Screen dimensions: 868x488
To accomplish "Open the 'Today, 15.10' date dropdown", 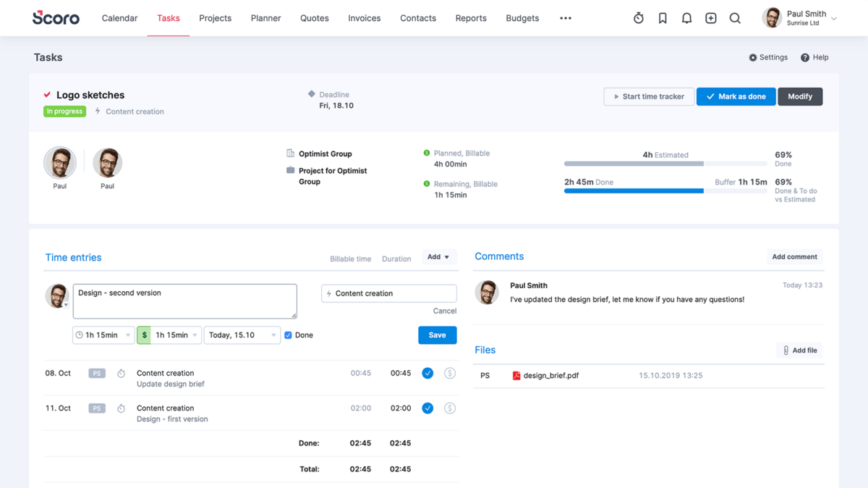I will coord(242,335).
